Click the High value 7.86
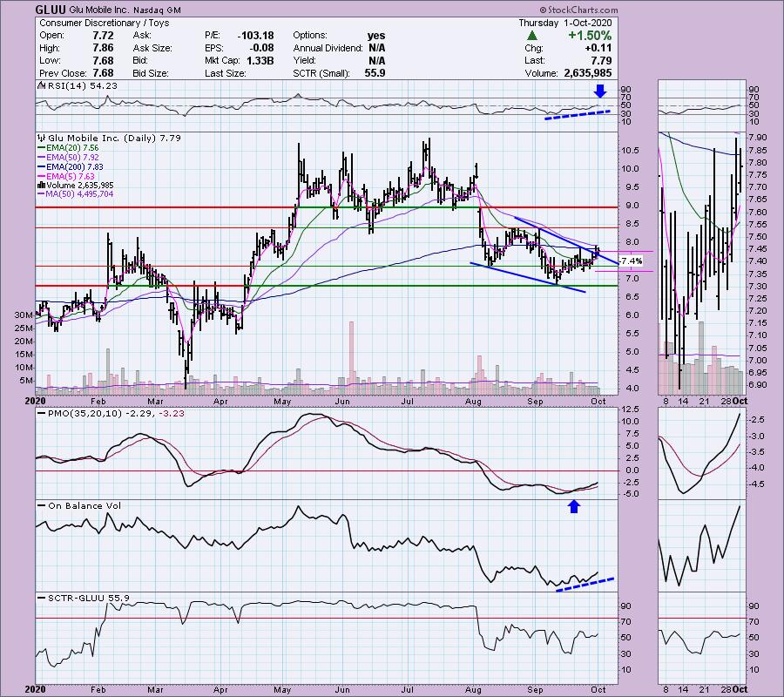 pyautogui.click(x=103, y=48)
